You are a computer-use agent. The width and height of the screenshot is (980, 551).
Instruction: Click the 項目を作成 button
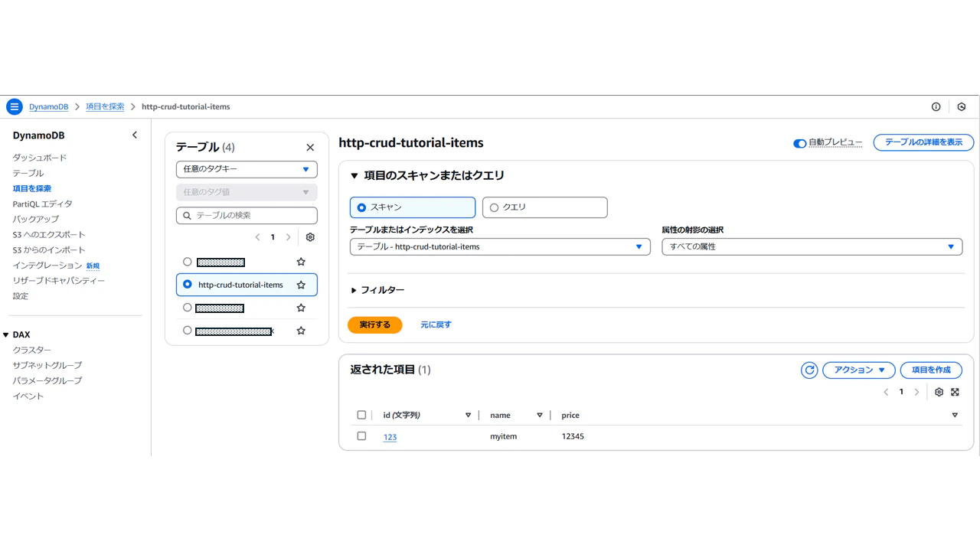pyautogui.click(x=931, y=370)
